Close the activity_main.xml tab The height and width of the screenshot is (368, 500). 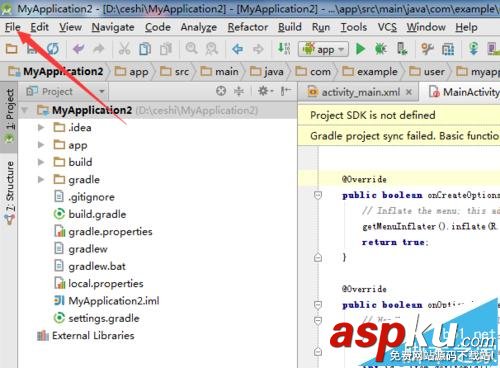pos(409,92)
